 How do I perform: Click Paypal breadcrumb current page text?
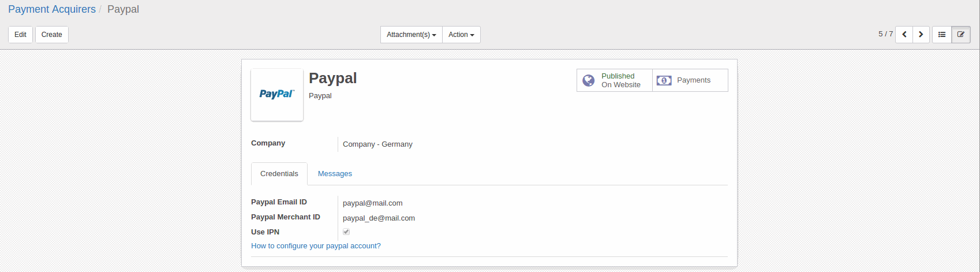coord(123,9)
